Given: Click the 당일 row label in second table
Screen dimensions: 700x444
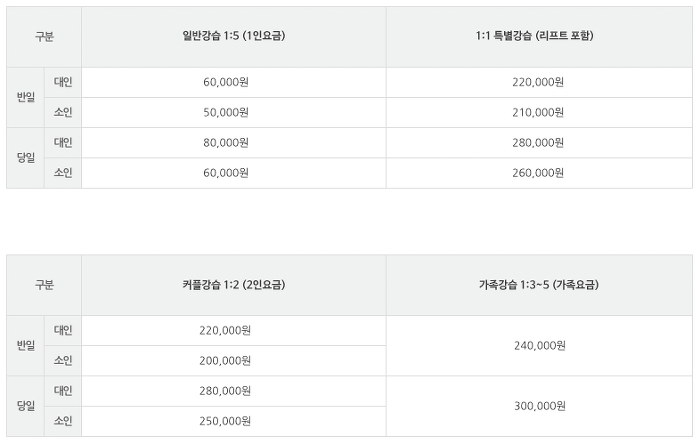Looking at the screenshot, I should tap(26, 406).
